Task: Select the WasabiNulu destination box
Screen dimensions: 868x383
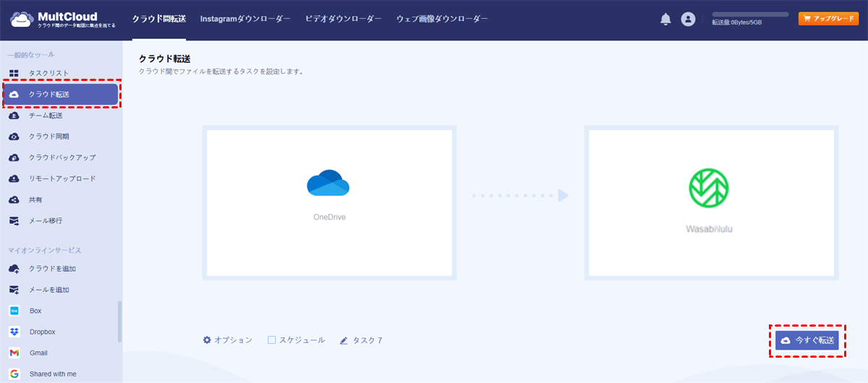Action: pyautogui.click(x=712, y=202)
